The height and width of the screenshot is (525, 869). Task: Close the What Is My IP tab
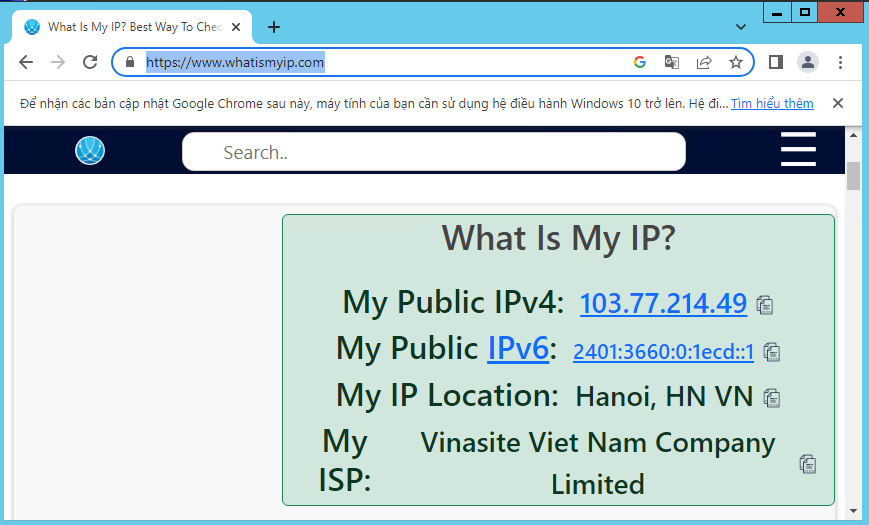tap(236, 27)
